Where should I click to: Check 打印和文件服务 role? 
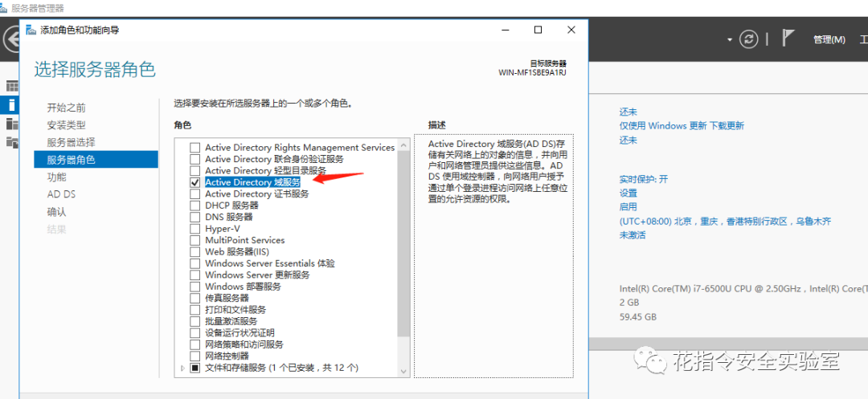(x=194, y=309)
